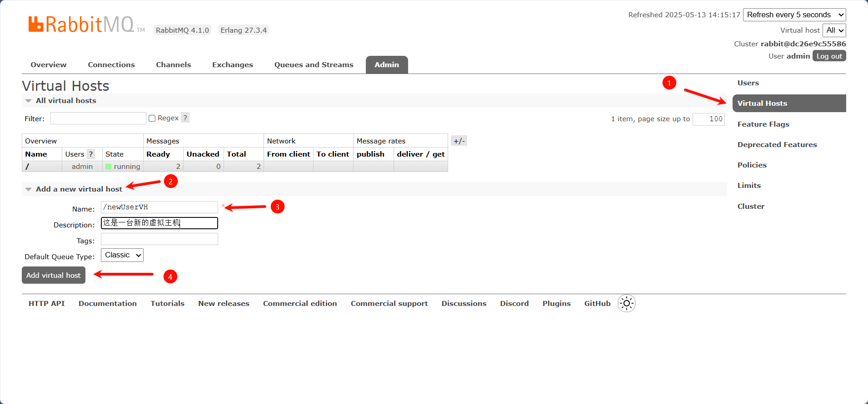The height and width of the screenshot is (404, 868).
Task: Go to the Exchanges tab
Action: [x=232, y=65]
